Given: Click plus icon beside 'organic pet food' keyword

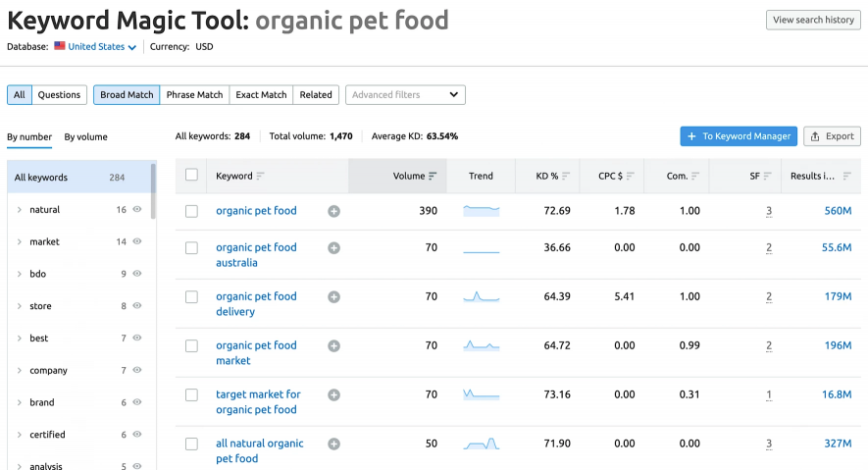Looking at the screenshot, I should [333, 211].
